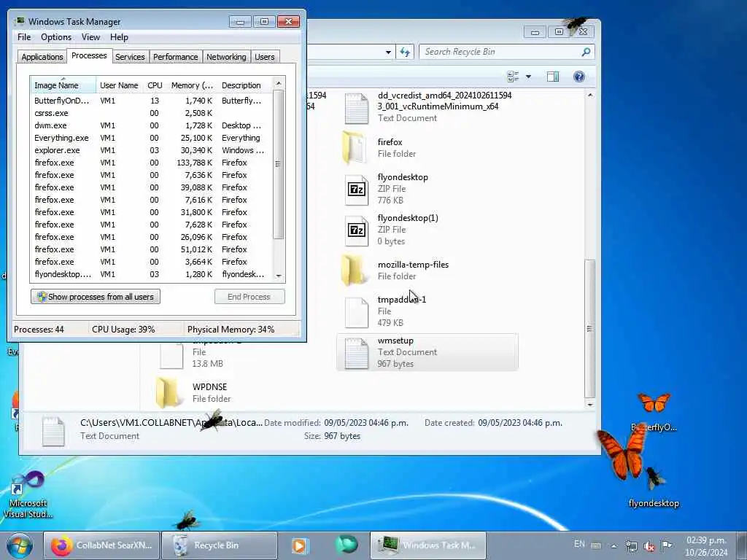Sort processes by User Name column
Viewport: 747px width, 560px height.
coord(119,85)
